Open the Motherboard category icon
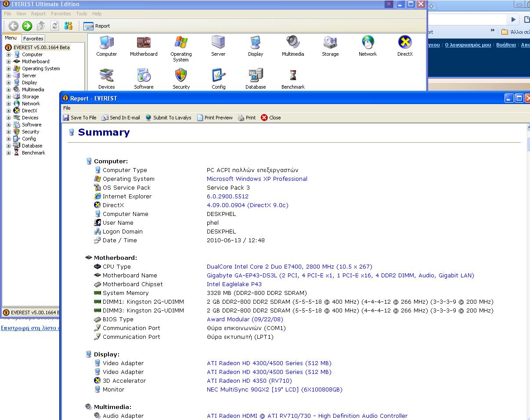Screen dimensions: 530x420 coord(144,43)
